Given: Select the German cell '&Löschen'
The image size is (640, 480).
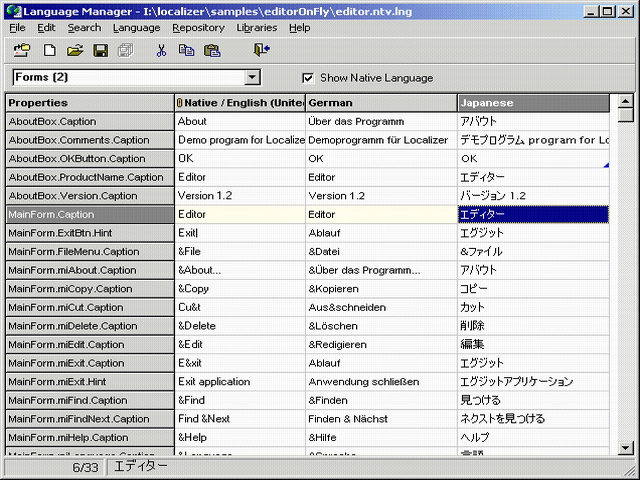Looking at the screenshot, I should [381, 326].
